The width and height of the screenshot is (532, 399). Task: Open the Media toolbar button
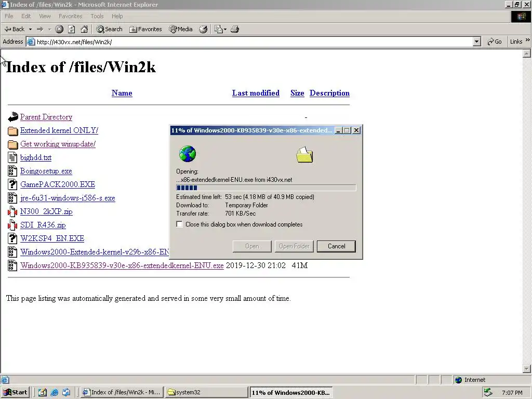tap(181, 29)
